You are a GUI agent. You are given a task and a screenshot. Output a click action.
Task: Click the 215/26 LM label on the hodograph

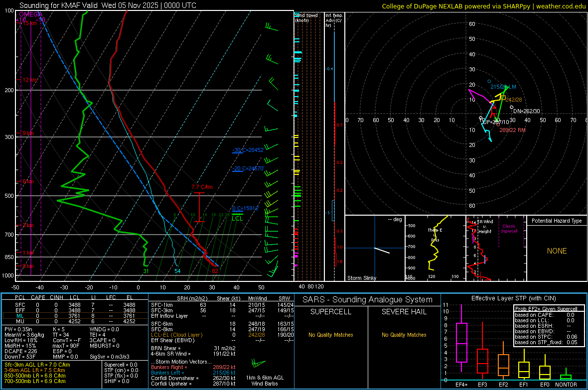click(x=503, y=87)
